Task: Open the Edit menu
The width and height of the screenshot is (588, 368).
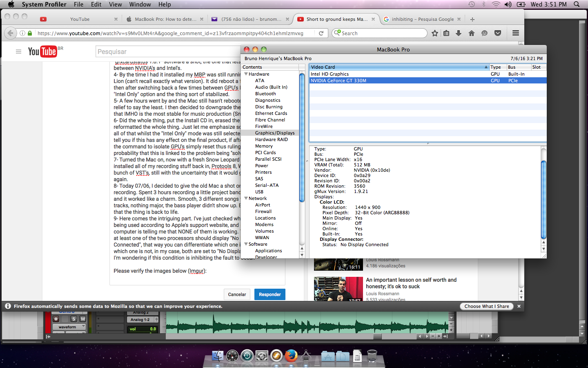Action: click(x=96, y=4)
